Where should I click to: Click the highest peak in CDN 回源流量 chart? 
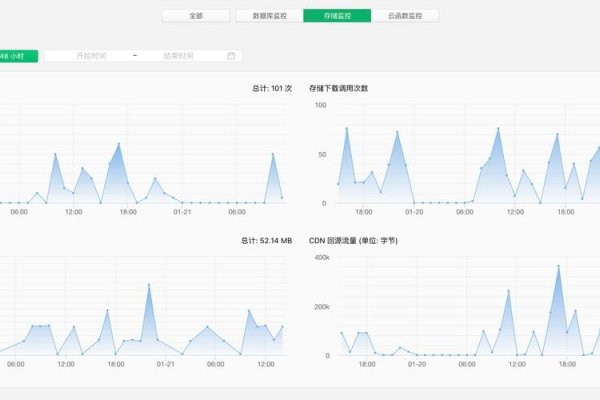point(558,266)
